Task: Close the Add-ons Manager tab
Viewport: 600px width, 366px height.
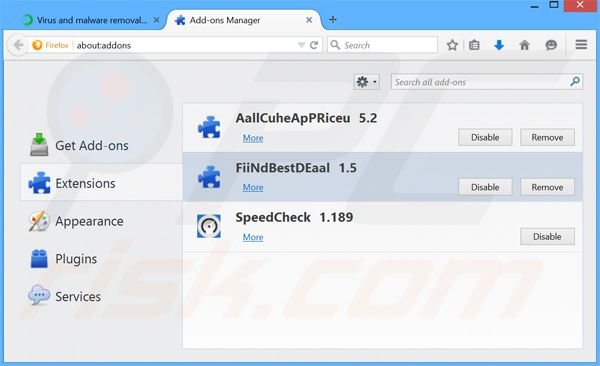Action: (309, 20)
